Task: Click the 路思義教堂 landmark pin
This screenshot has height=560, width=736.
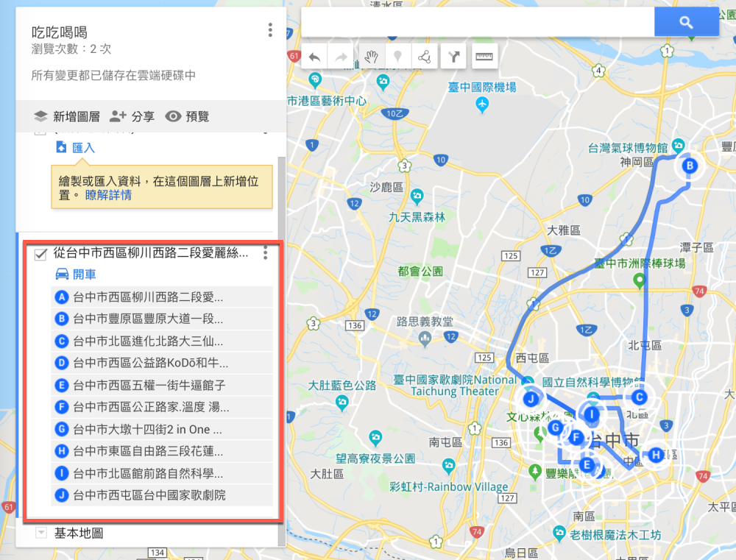Action: [425, 338]
